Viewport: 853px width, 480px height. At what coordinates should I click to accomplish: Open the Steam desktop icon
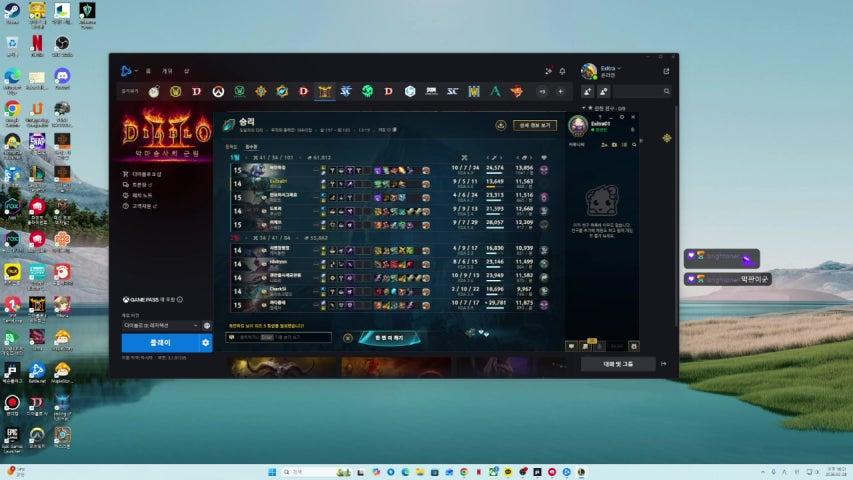click(x=12, y=13)
